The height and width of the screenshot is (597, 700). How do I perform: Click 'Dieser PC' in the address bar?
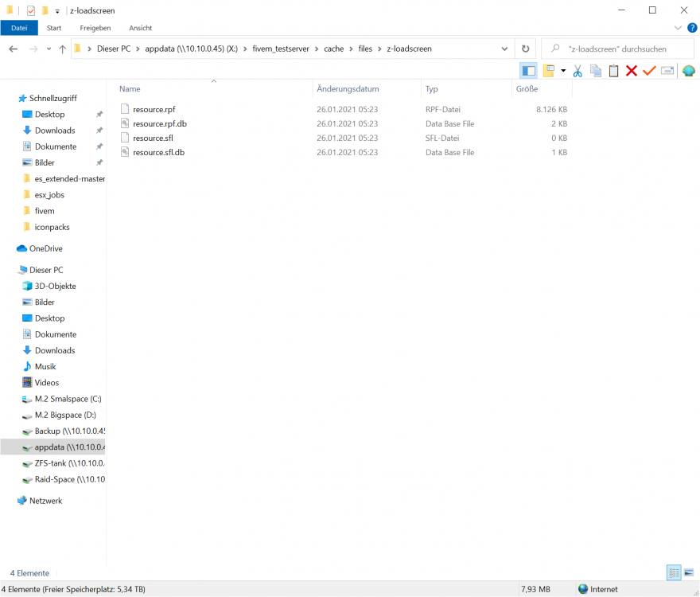pos(114,49)
